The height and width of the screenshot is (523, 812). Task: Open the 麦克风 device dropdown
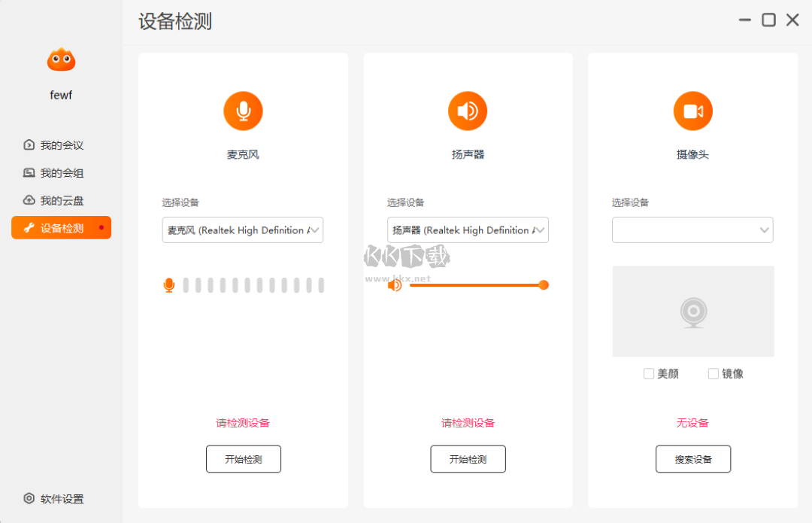click(243, 230)
